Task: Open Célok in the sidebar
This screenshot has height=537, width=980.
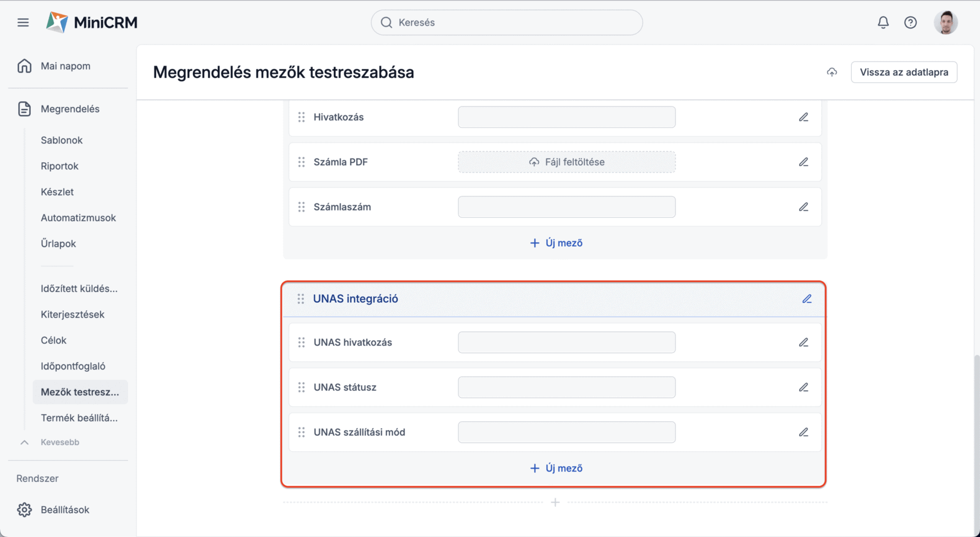Action: [x=54, y=340]
